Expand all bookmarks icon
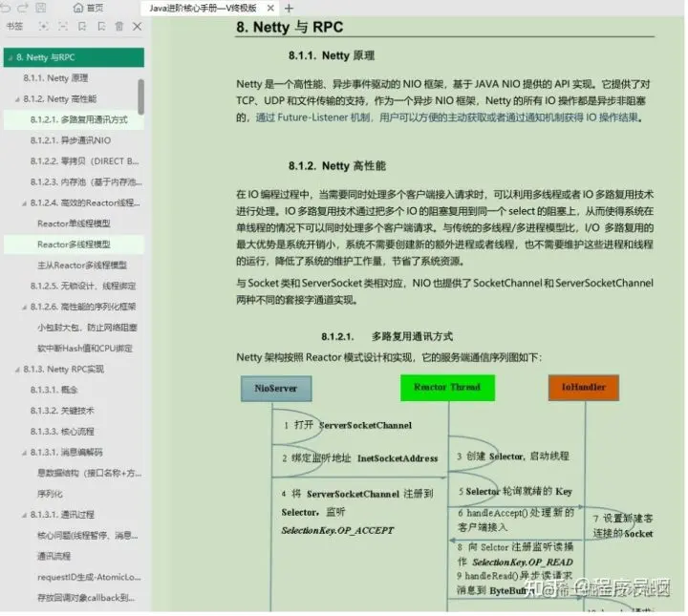This screenshot has width=688, height=616. click(x=43, y=27)
